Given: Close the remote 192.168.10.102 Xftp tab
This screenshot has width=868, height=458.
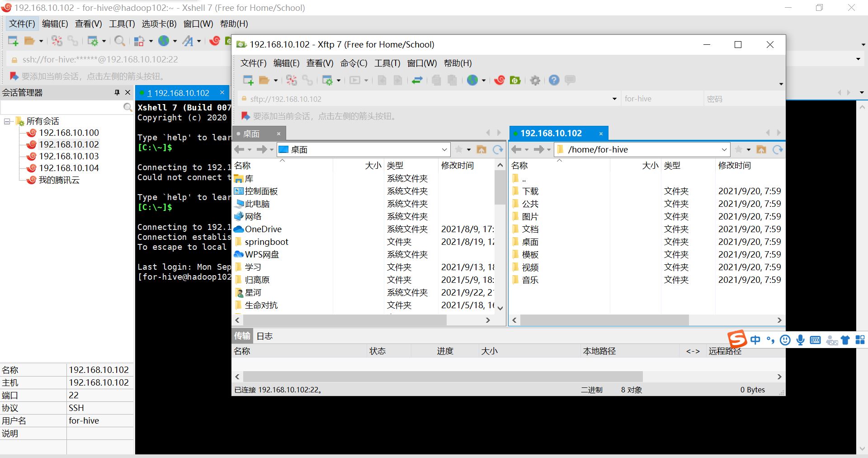Looking at the screenshot, I should pos(601,134).
